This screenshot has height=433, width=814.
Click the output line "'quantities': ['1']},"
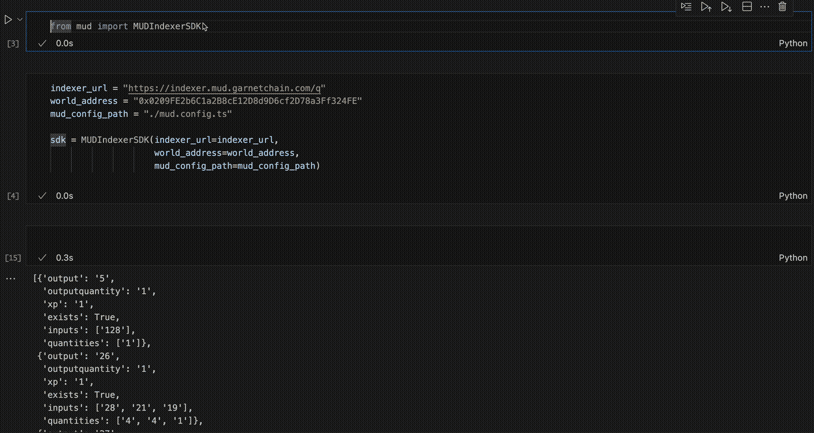(x=97, y=343)
